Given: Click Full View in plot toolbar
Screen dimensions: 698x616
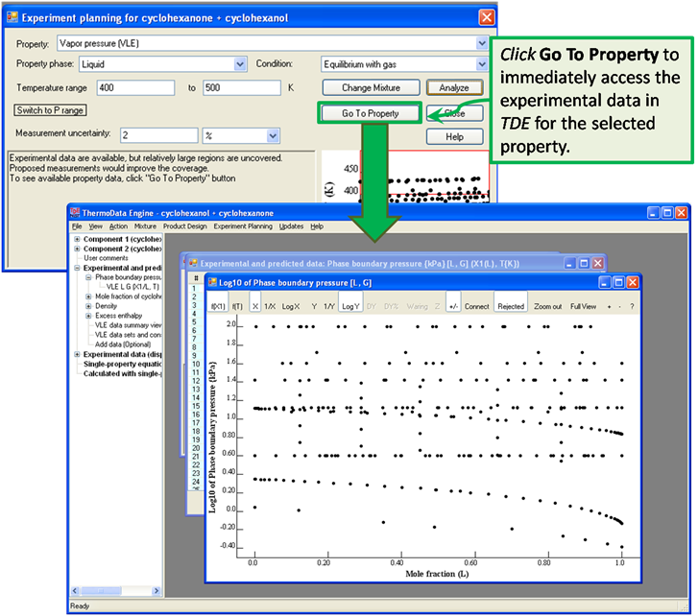Looking at the screenshot, I should [x=583, y=306].
